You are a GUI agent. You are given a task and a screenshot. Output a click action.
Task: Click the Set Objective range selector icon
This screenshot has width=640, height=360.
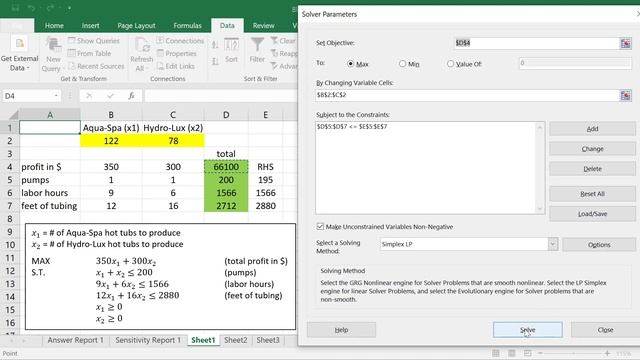click(625, 43)
